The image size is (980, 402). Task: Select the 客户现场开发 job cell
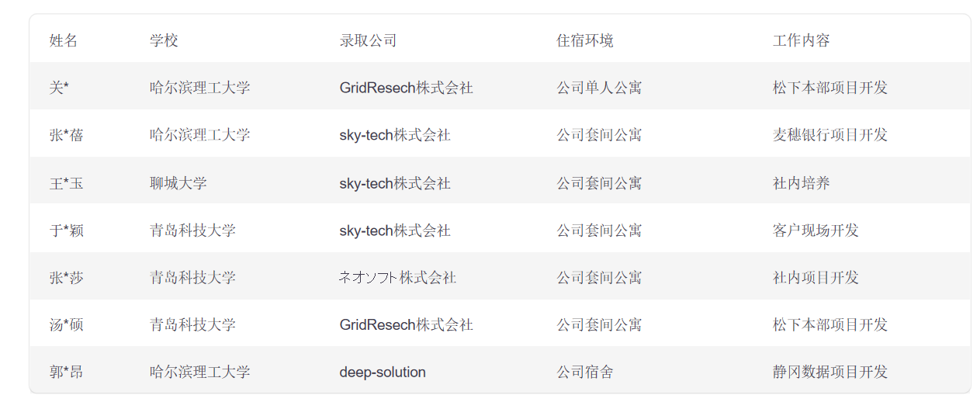[x=816, y=230]
